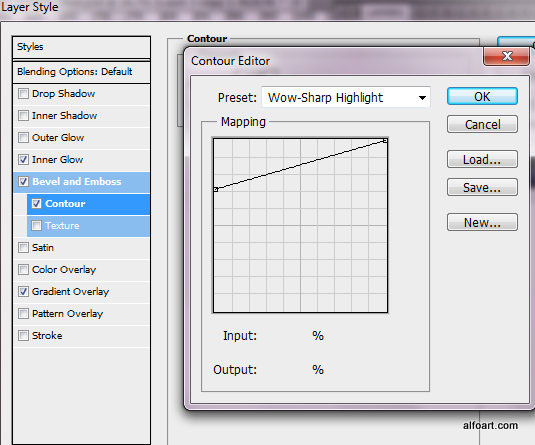Open the Satin style settings
The height and width of the screenshot is (445, 535).
point(43,247)
